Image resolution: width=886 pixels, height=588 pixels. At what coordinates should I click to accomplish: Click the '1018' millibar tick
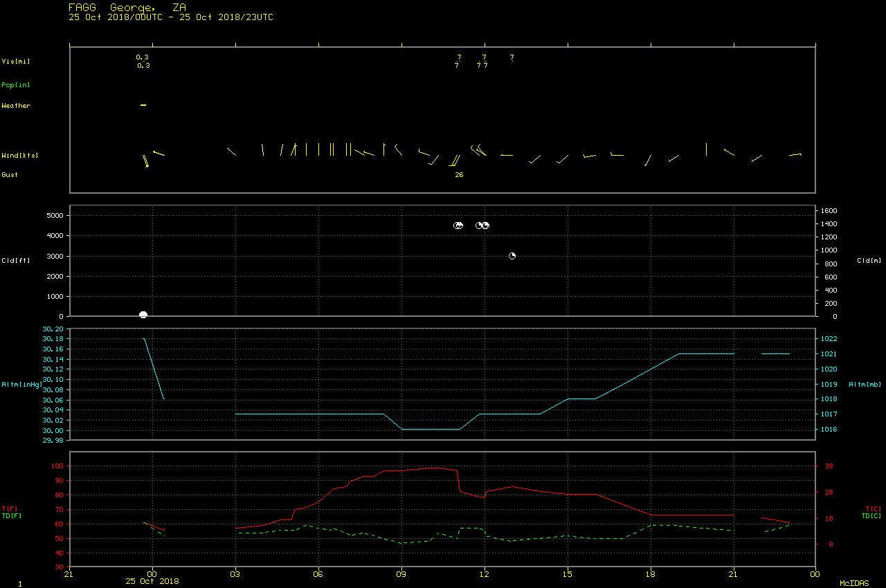[829, 399]
